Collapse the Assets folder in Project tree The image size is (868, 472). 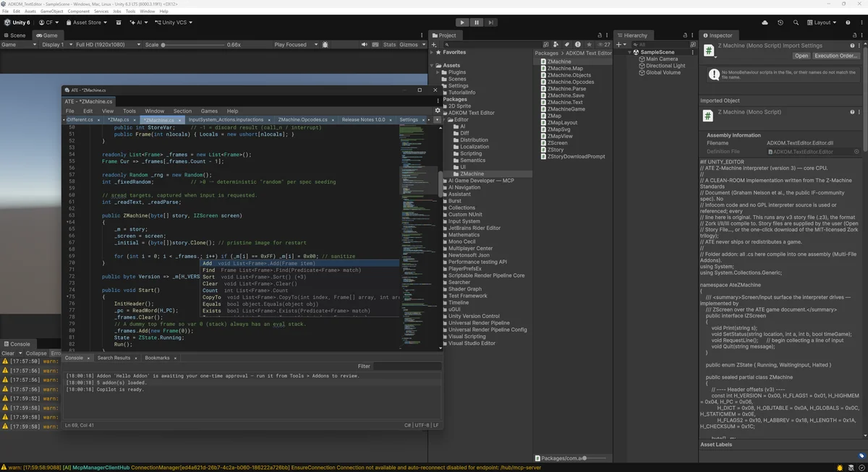(433, 66)
